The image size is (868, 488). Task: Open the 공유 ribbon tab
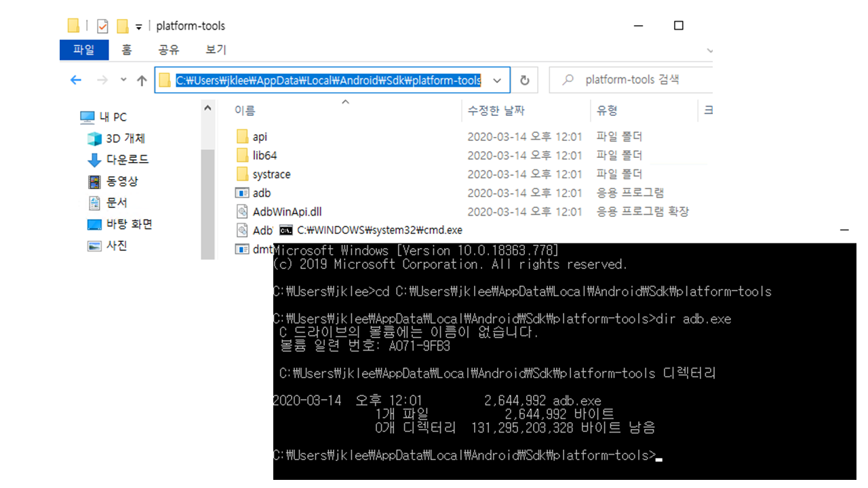click(168, 49)
